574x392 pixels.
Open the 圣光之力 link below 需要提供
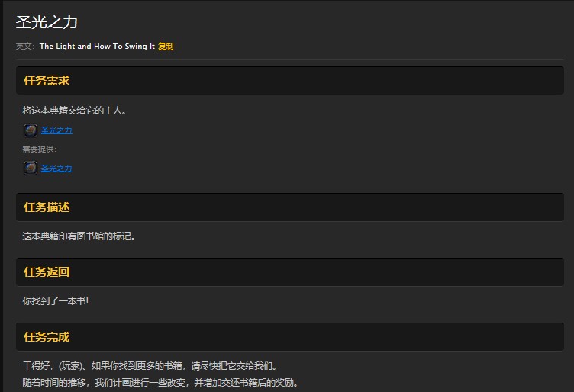pos(56,169)
